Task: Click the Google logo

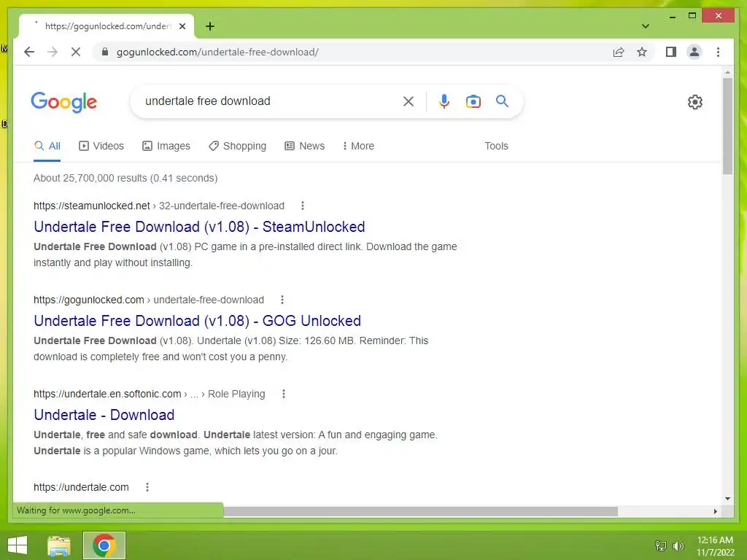Action: coord(64,102)
